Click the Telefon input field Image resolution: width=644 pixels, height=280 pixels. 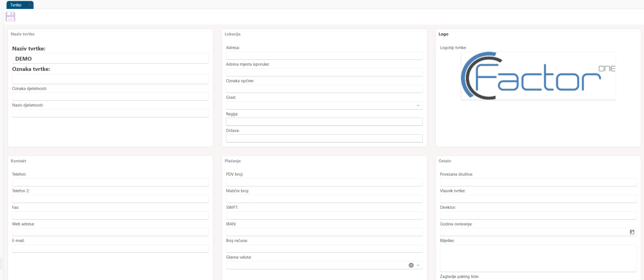click(x=110, y=182)
